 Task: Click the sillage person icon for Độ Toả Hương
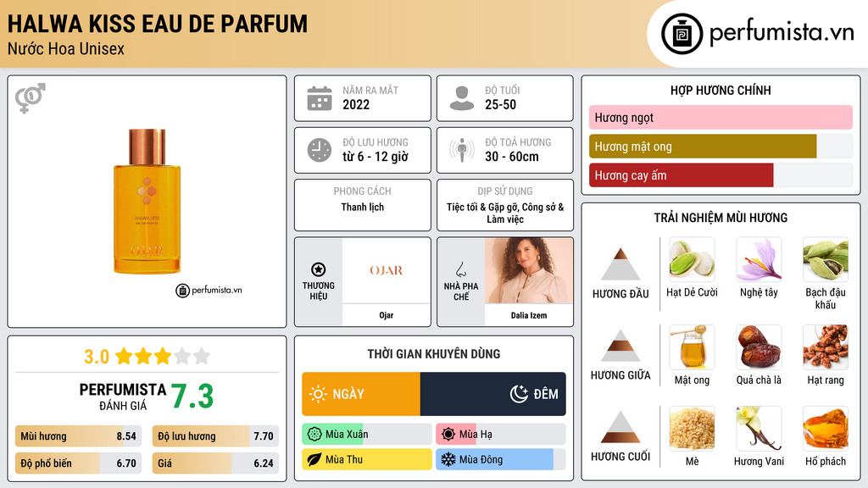(462, 150)
